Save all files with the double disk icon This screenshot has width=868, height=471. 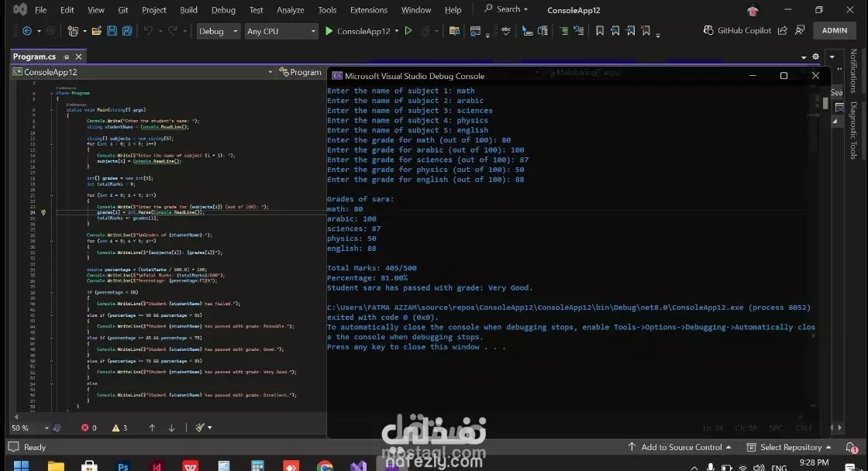click(x=127, y=31)
